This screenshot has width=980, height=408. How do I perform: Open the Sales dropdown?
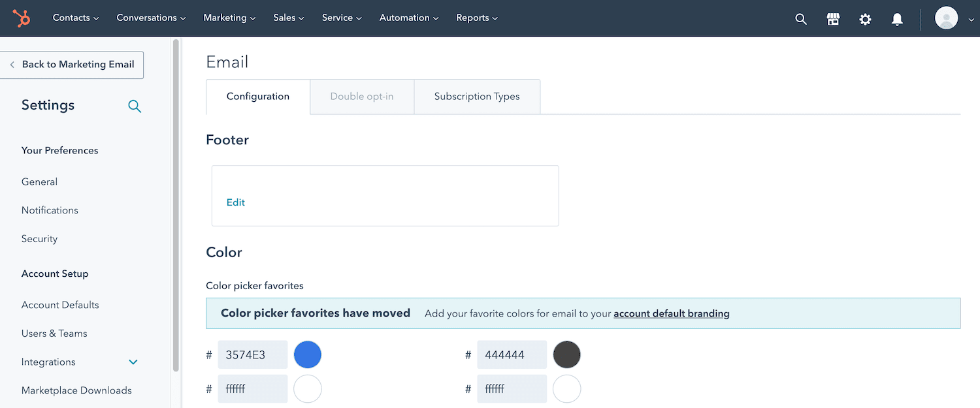[x=288, y=18]
